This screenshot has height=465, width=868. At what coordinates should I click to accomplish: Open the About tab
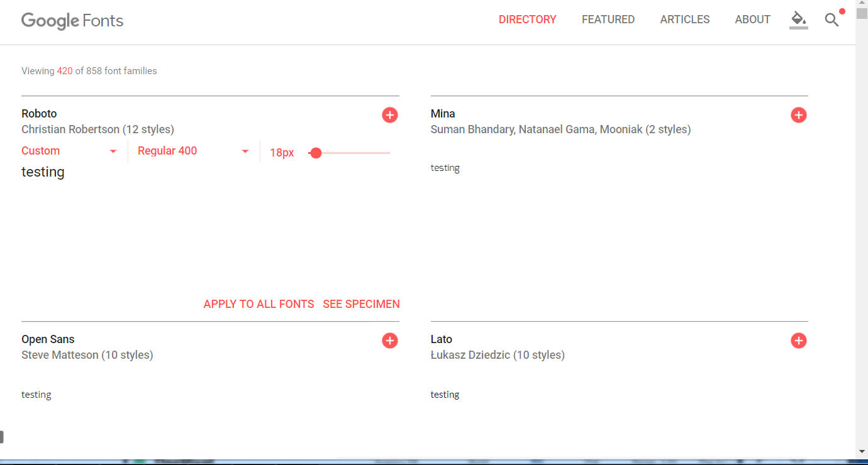[752, 19]
